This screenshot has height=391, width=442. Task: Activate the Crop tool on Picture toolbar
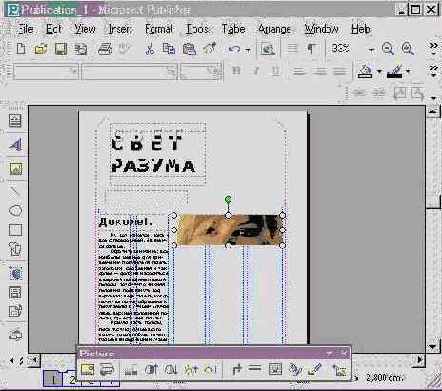click(236, 370)
